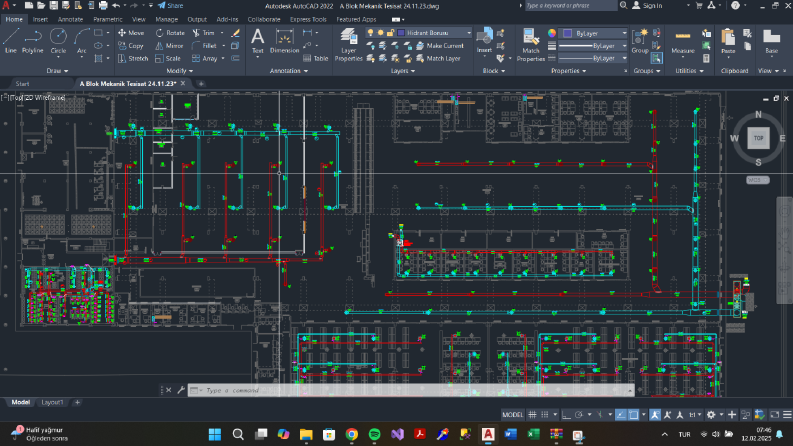The height and width of the screenshot is (446, 793).
Task: Click the object color wheel icon
Action: click(552, 33)
